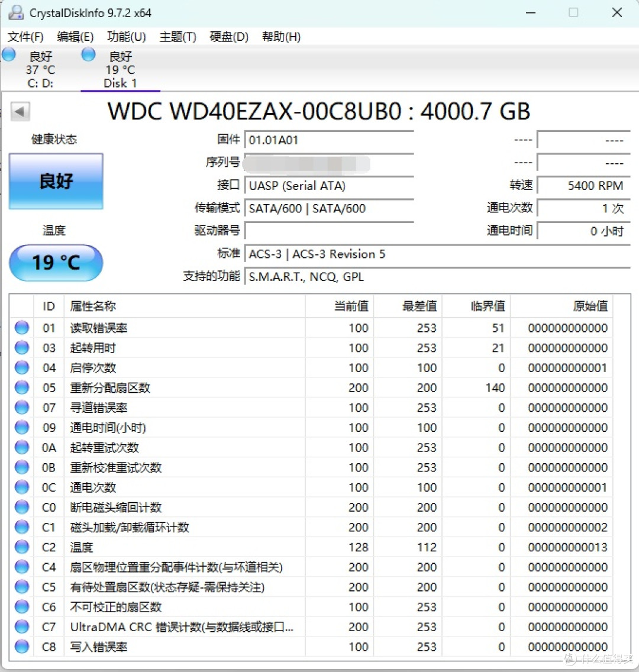Image resolution: width=639 pixels, height=672 pixels.
Task: Click the power-on hours value 0 小时
Action: click(584, 231)
